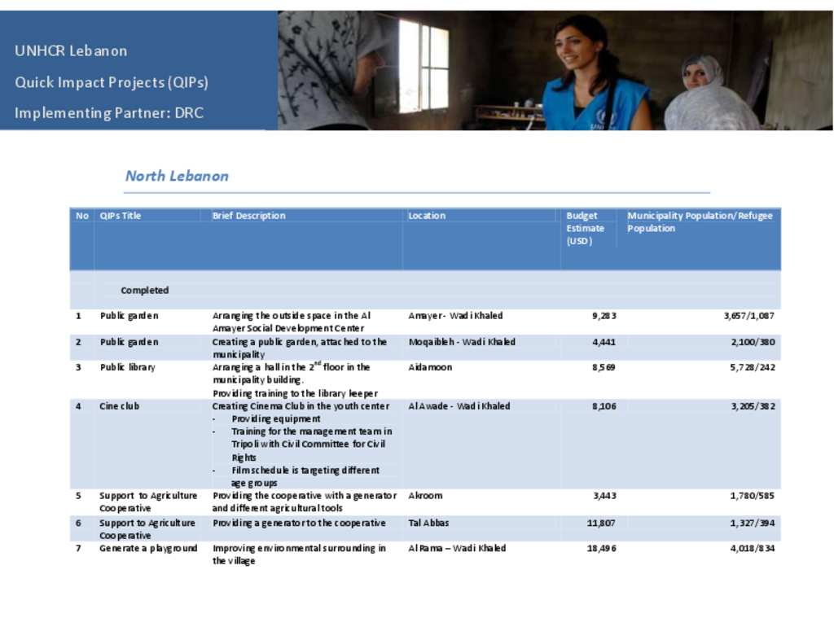
Task: Click the header photo of aid workers
Action: pyautogui.click(x=554, y=68)
